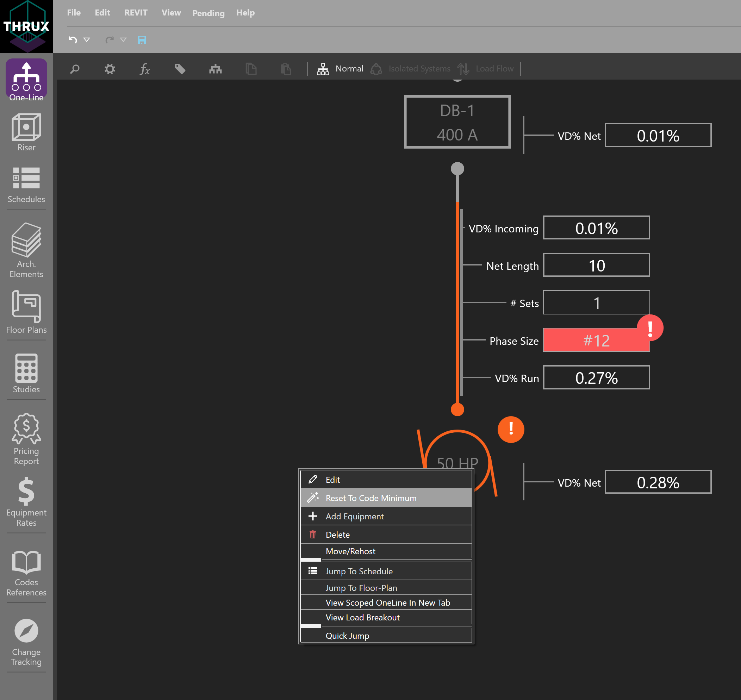
Task: Click the Net Length value field
Action: pos(596,265)
